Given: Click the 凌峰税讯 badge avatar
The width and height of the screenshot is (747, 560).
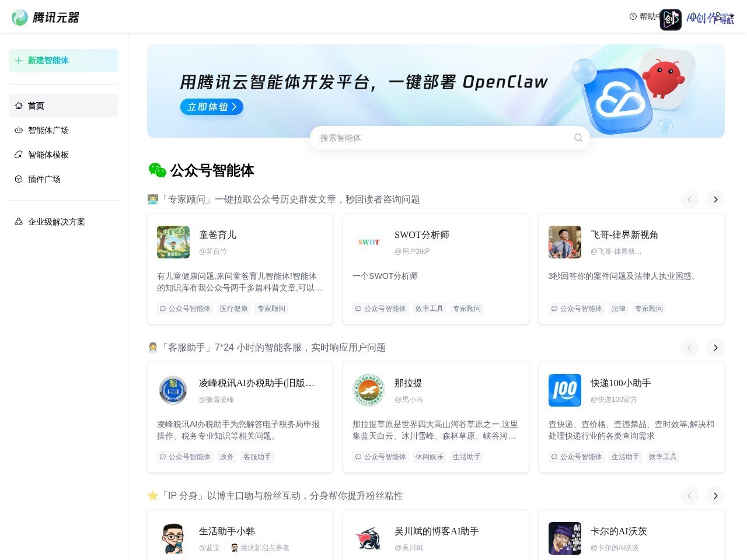Looking at the screenshot, I should 173,390.
